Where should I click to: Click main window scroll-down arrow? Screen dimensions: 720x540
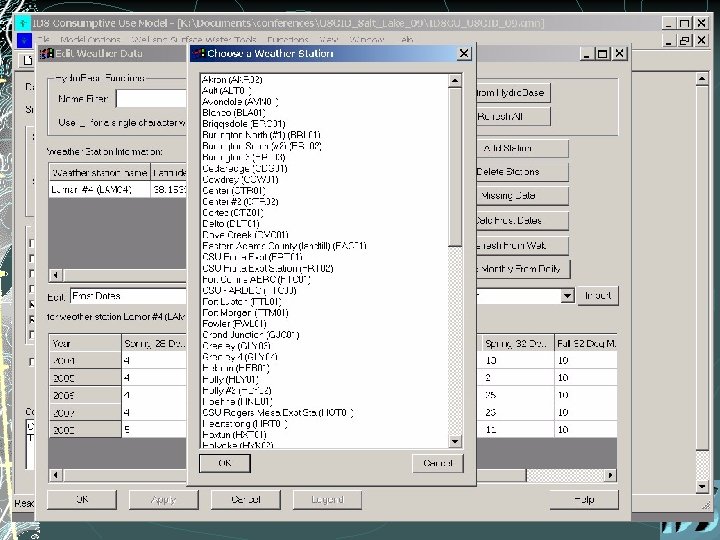702,487
